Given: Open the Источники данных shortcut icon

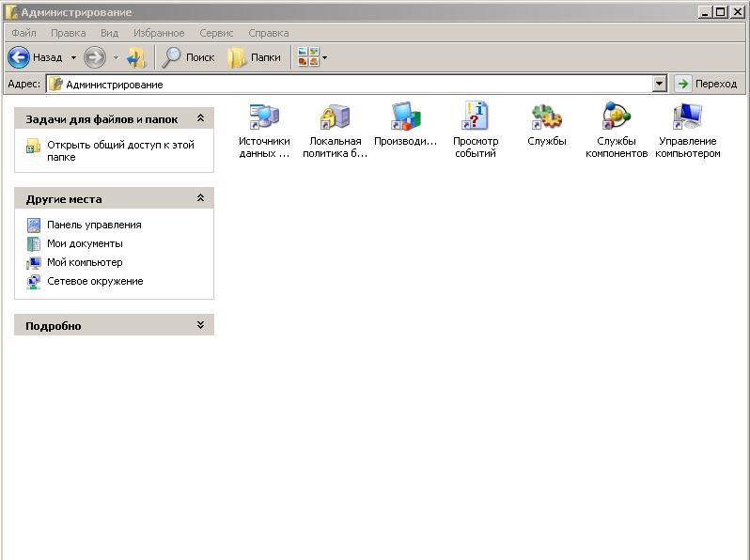Looking at the screenshot, I should [x=264, y=117].
